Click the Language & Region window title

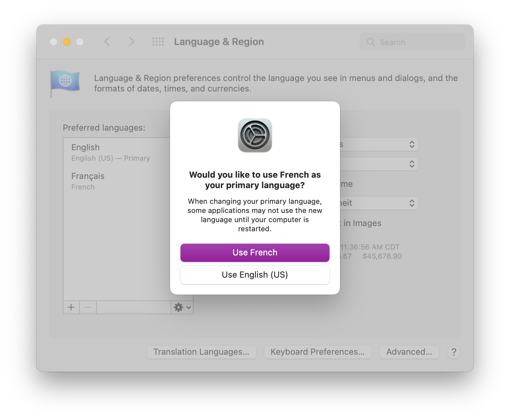coord(219,42)
